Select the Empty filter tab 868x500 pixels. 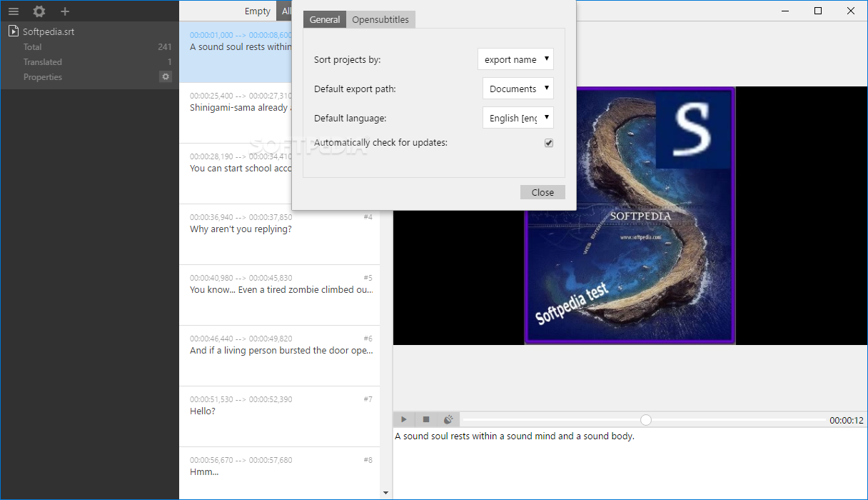pyautogui.click(x=258, y=11)
